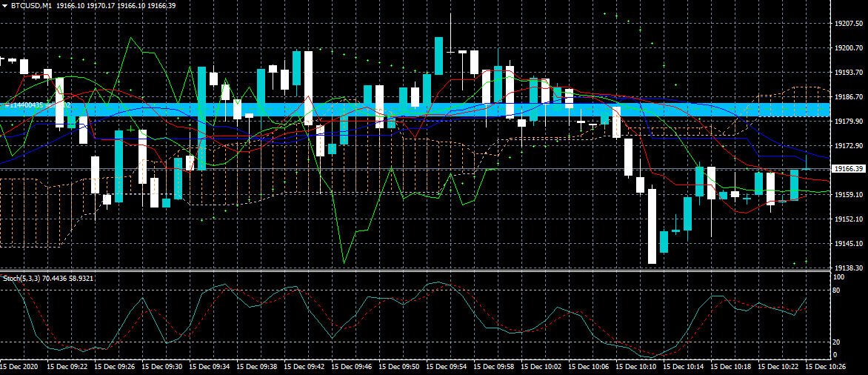Viewport: 868px width, 375px height.
Task: Click the separator above the Stochastic subwindow
Action: [x=415, y=271]
